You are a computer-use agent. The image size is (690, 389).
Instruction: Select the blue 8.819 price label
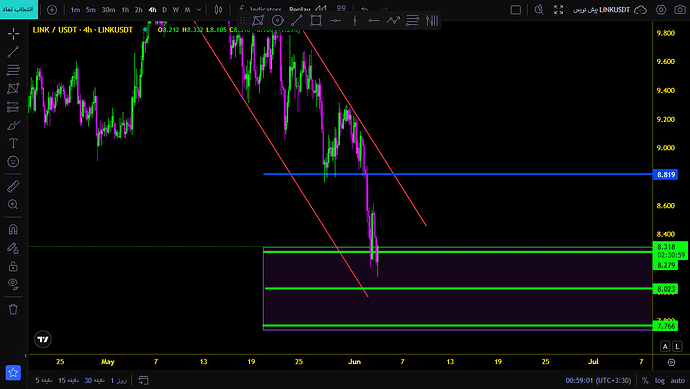click(665, 175)
